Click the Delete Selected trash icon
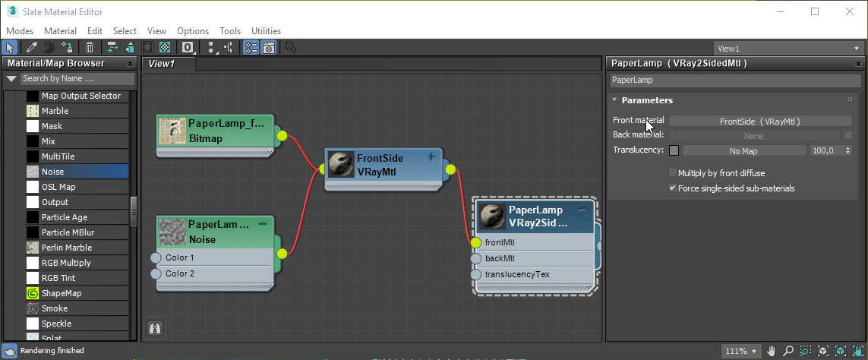Screen dimensions: 868x360 [x=90, y=47]
